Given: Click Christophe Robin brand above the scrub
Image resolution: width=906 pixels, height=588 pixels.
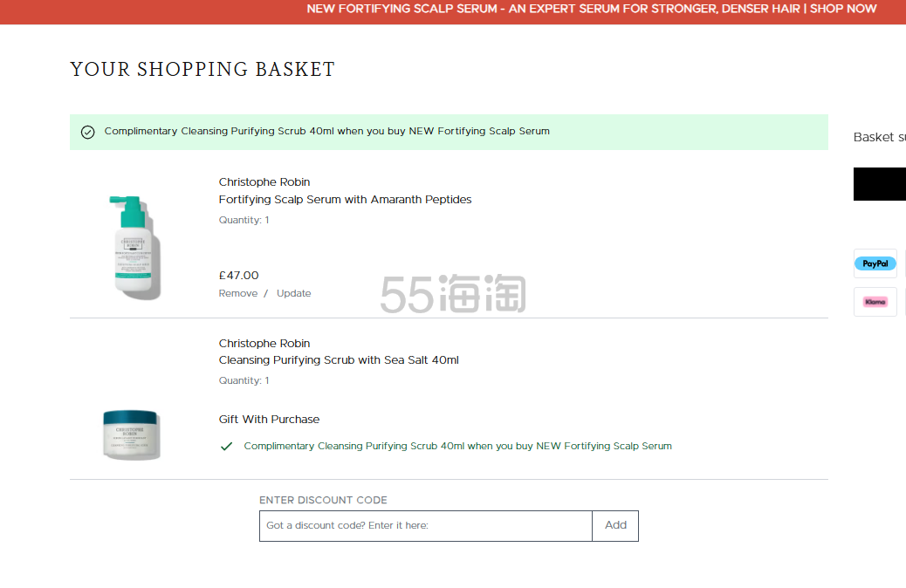Looking at the screenshot, I should pos(264,344).
